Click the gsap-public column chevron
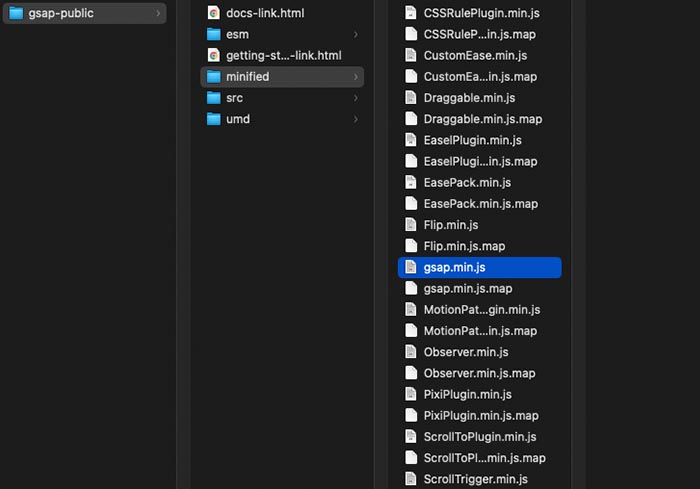Viewport: 700px width, 489px height. point(158,13)
